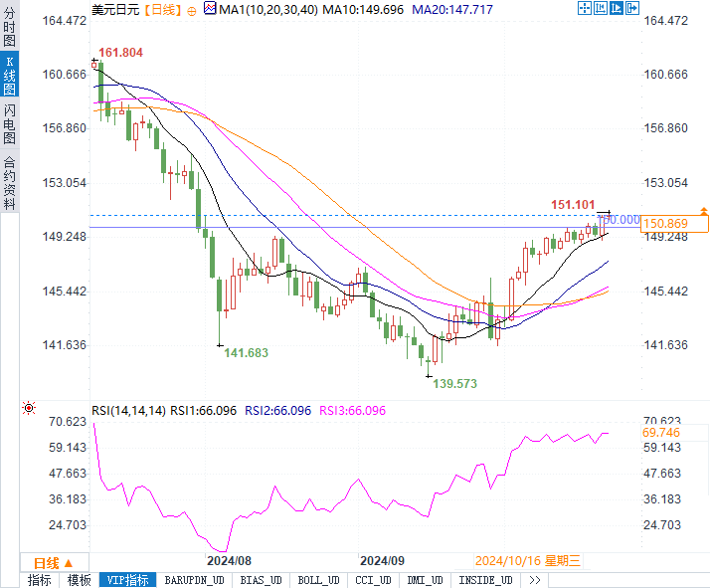
Task: Click the MA indicator chart icon
Action: coord(209,9)
